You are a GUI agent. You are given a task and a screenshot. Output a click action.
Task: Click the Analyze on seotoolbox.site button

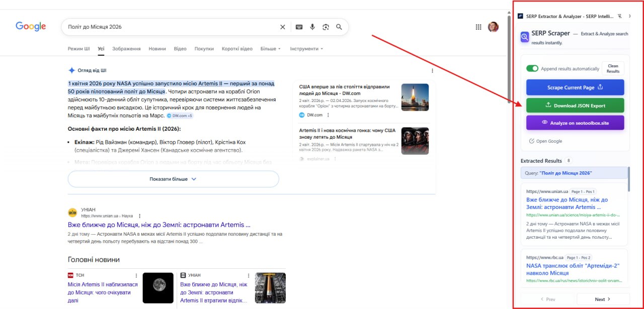tap(575, 123)
